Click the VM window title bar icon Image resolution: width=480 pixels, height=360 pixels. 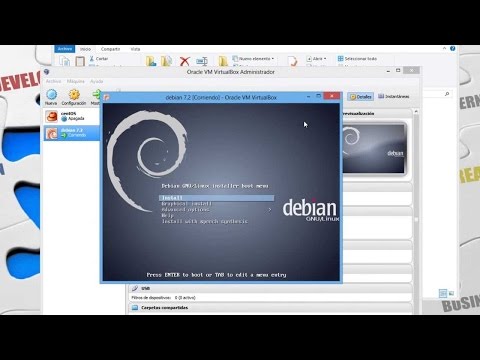pos(107,97)
